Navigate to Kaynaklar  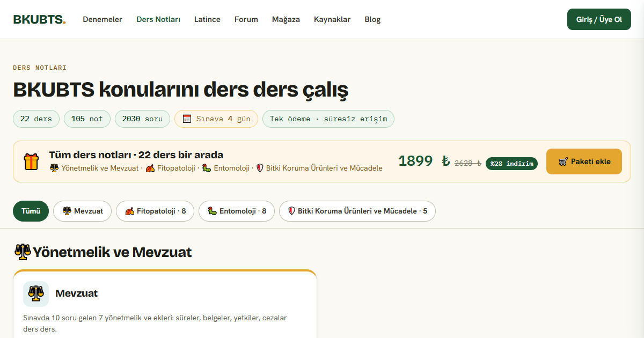tap(332, 19)
